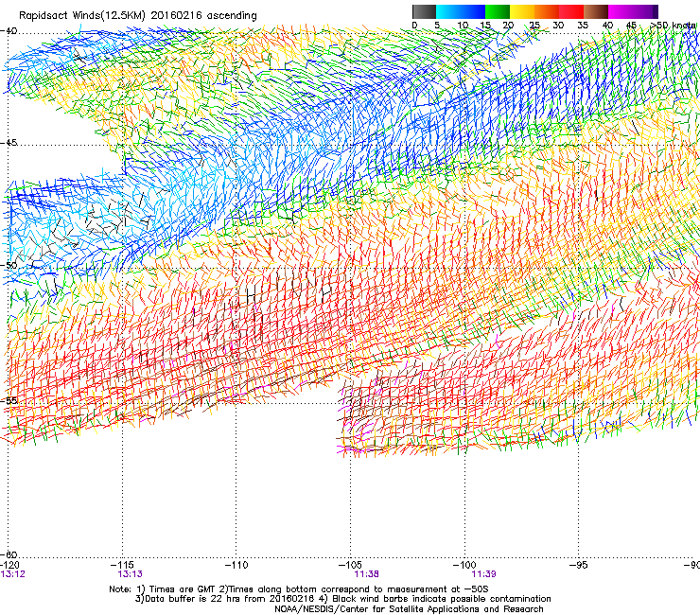The image size is (700, 615).
Task: Click the latitude label '-45'
Action: [x=9, y=143]
